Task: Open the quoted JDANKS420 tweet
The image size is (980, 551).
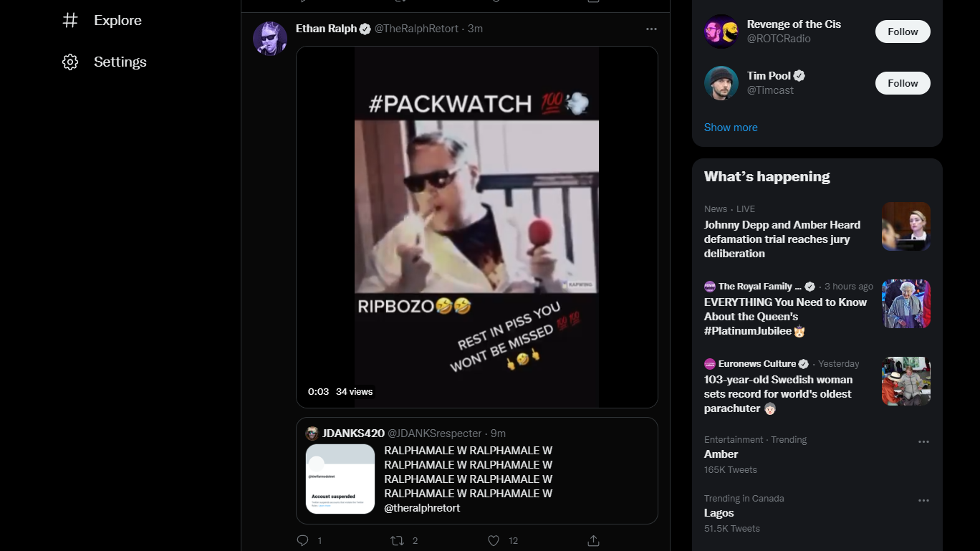Action: pyautogui.click(x=477, y=471)
